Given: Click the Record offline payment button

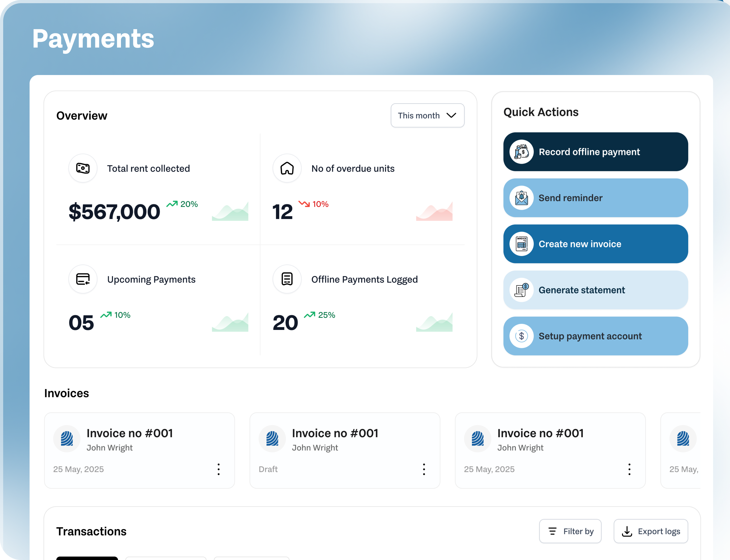Looking at the screenshot, I should coord(595,152).
